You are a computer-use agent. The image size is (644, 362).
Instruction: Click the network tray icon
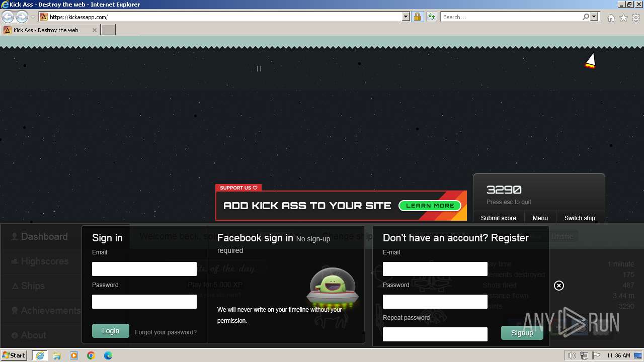coord(584,355)
